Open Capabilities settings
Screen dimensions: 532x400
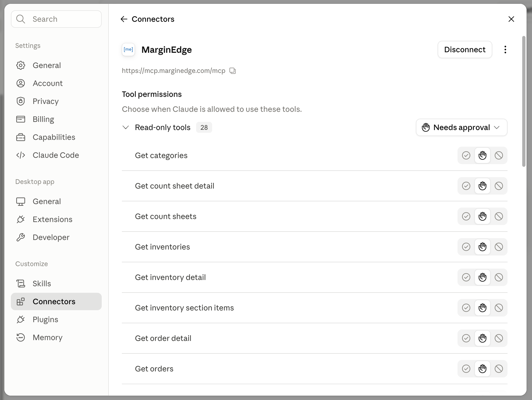[x=56, y=137]
